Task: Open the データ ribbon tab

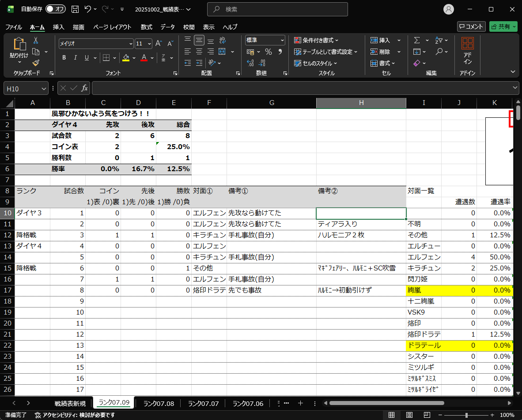Action: pos(167,27)
